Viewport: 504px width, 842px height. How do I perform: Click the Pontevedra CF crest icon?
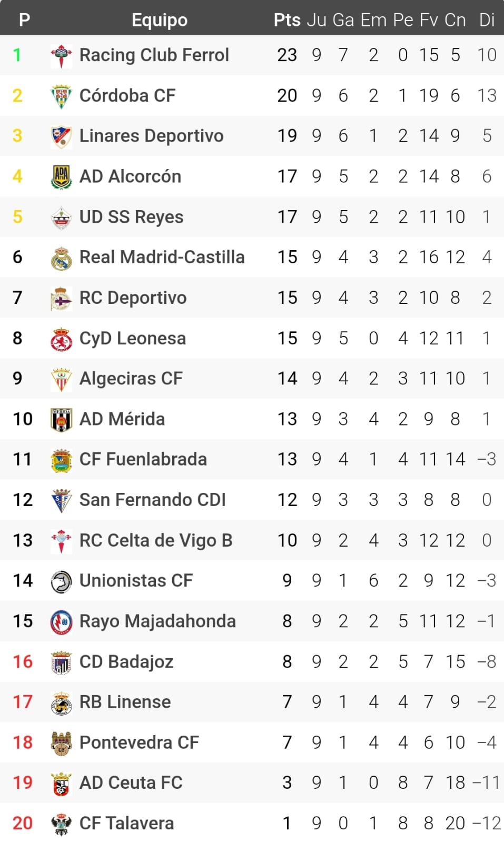pos(61,742)
